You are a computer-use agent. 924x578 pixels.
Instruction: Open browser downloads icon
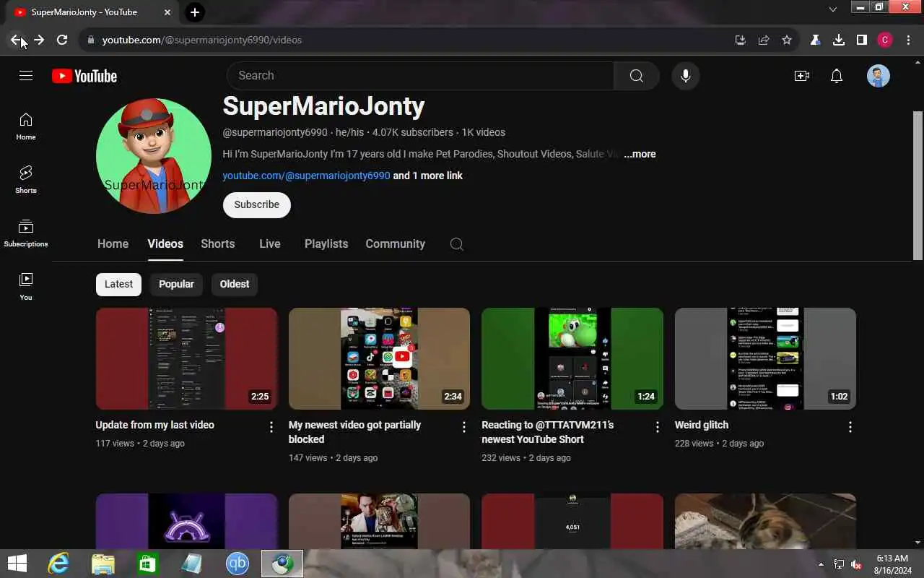point(838,40)
